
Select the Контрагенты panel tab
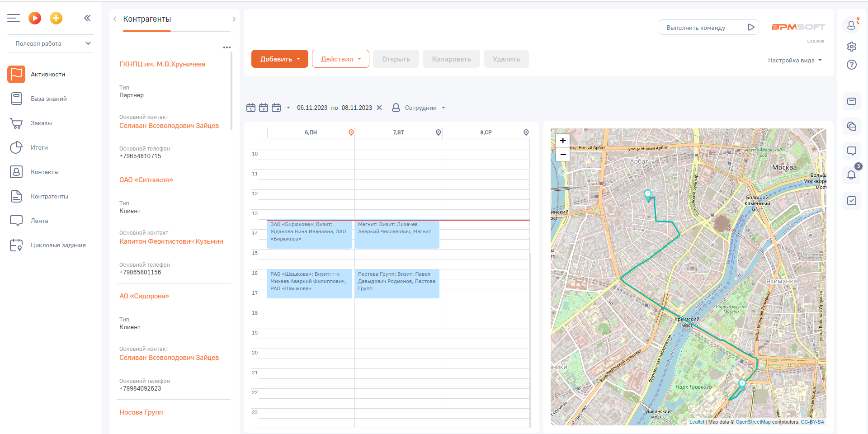147,19
